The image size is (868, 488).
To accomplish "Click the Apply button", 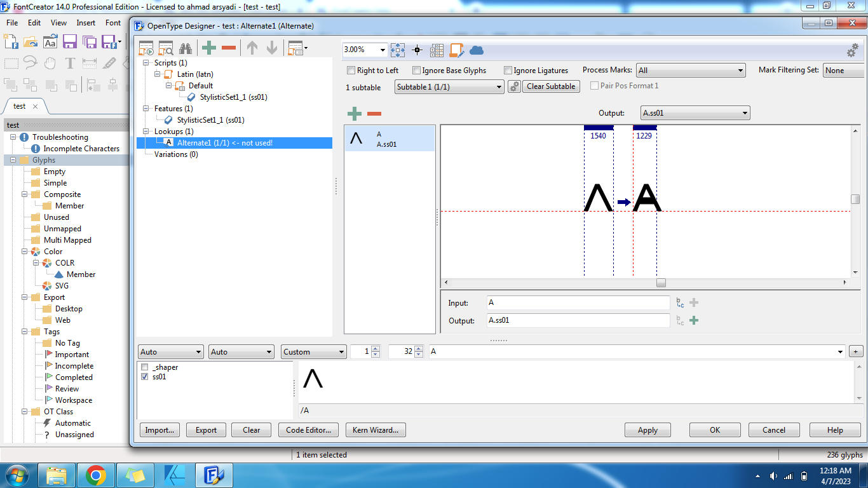I will tap(648, 430).
